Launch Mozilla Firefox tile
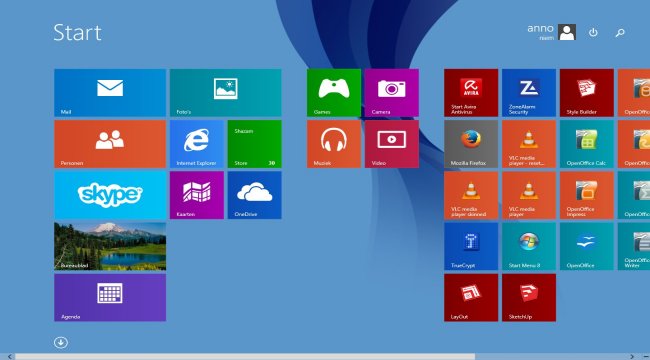Screen dimensions: 650x360 tap(471, 144)
